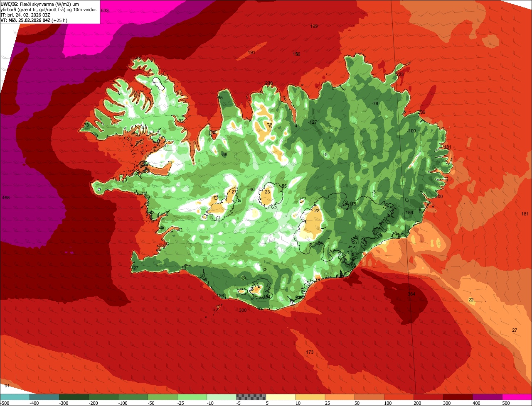This screenshot has width=532, height=406.
Task: Click the map value '-46' in central highlands
Action: tap(251, 189)
